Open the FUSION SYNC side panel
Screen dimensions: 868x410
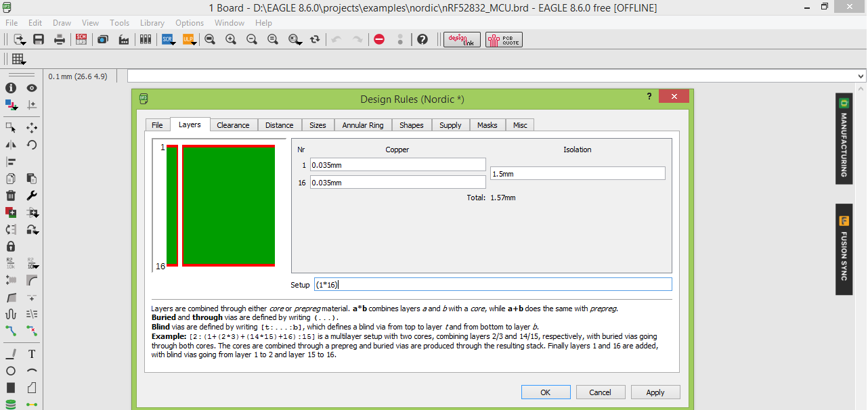click(844, 250)
